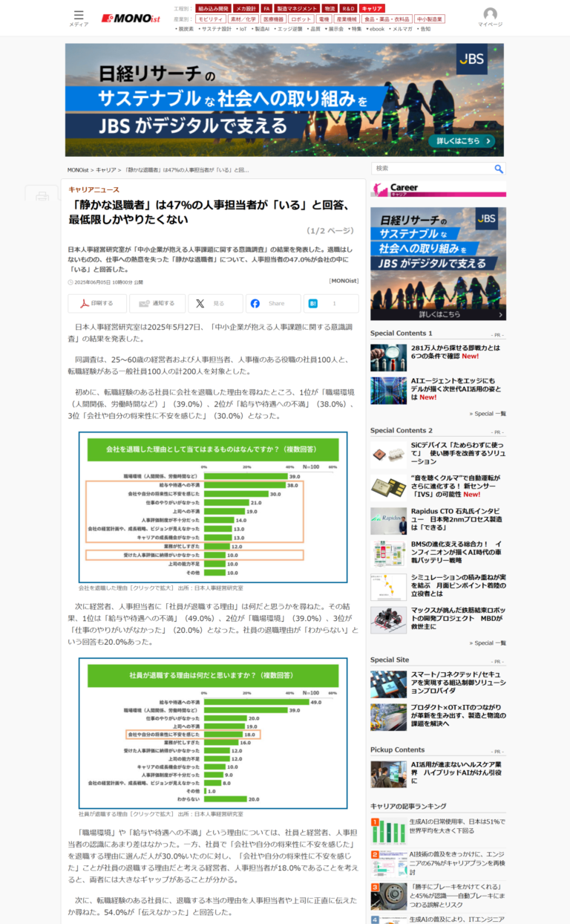The image size is (570, 924).
Task: Click the MONOist logo
Action: coord(131,18)
